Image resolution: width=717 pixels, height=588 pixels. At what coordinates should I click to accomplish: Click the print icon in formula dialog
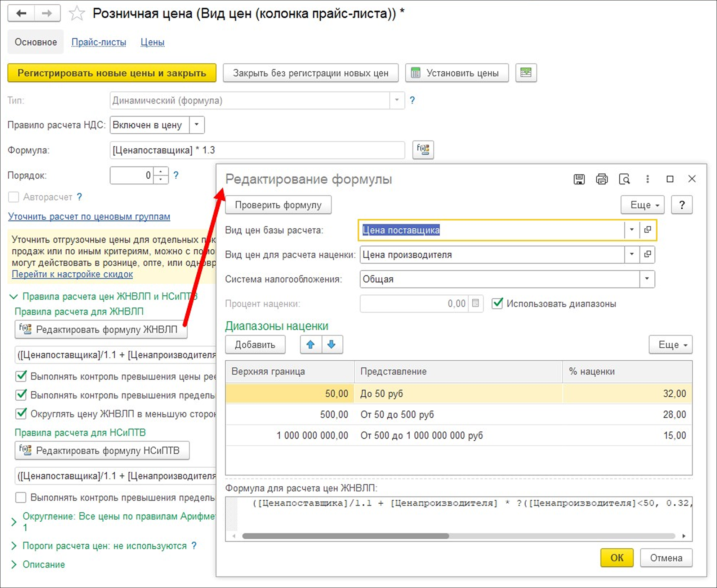pos(601,179)
